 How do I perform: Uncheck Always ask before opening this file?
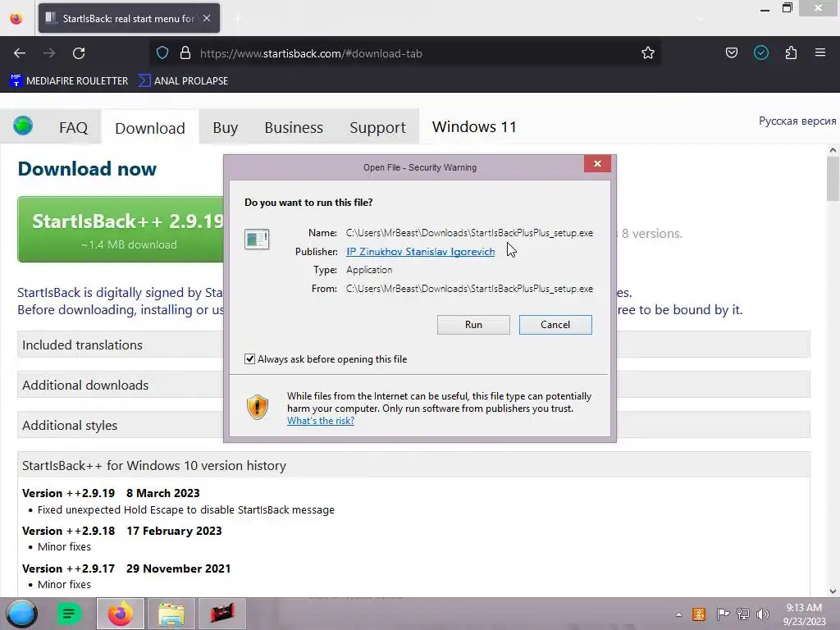249,359
